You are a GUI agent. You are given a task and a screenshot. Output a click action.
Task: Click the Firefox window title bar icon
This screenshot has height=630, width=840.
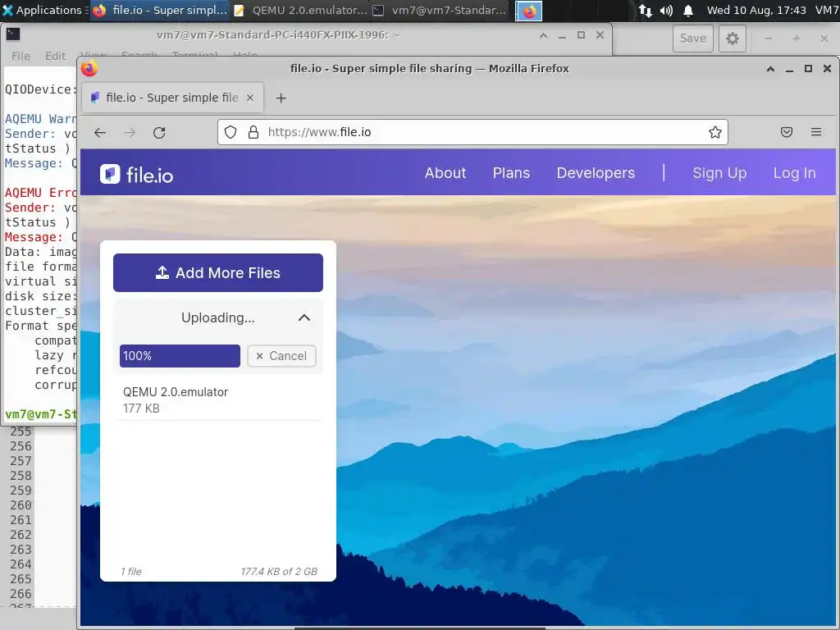[x=89, y=69]
